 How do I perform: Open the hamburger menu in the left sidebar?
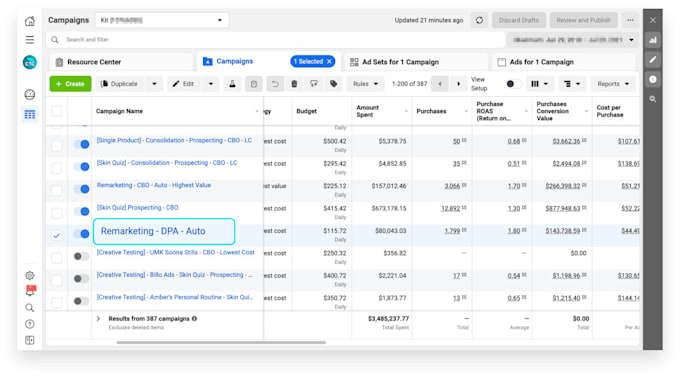click(x=29, y=40)
